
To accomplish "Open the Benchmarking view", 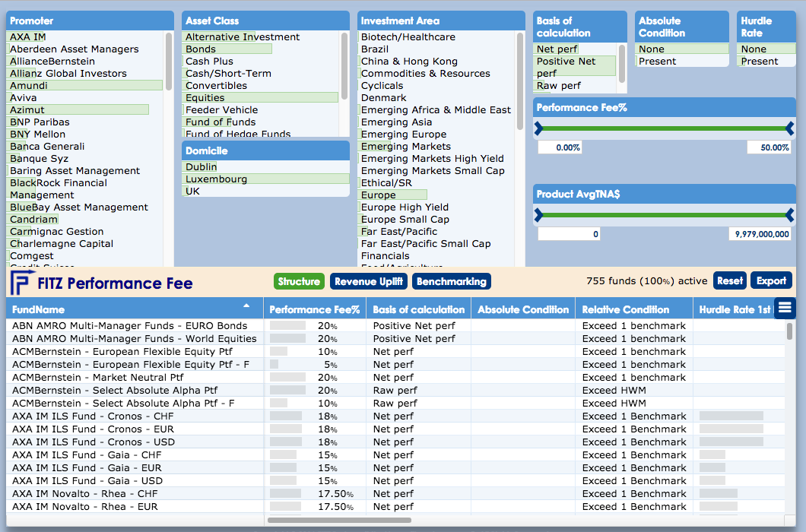I will (x=452, y=282).
